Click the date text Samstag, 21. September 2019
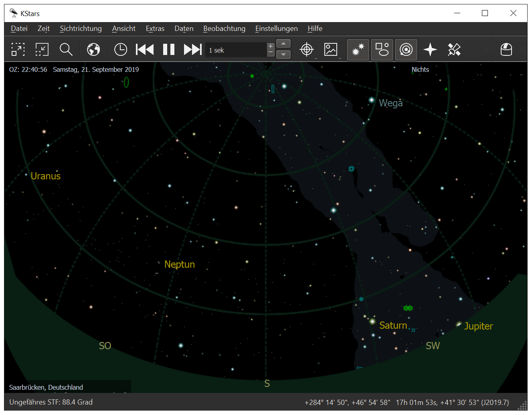This screenshot has width=532, height=415. [x=96, y=69]
